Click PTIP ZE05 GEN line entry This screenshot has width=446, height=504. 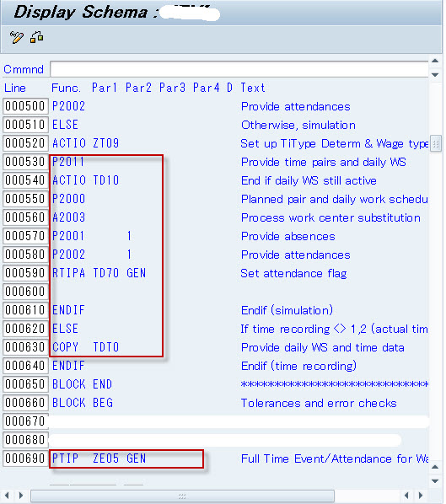coord(99,458)
